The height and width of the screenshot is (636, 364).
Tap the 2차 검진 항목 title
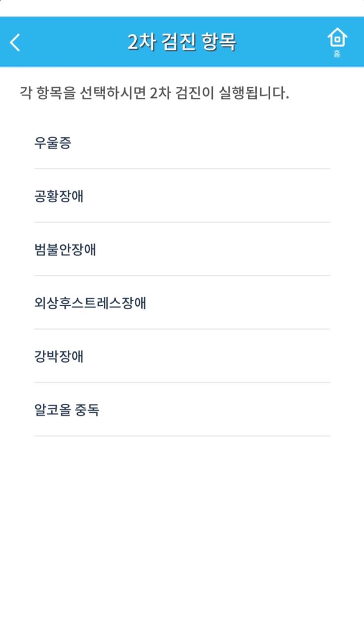(182, 41)
